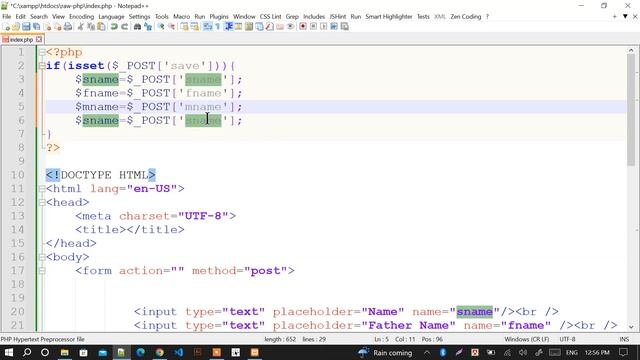Viewport: 640px width, 360px height.
Task: Click the Copy toolbar icon
Action: click(91, 27)
